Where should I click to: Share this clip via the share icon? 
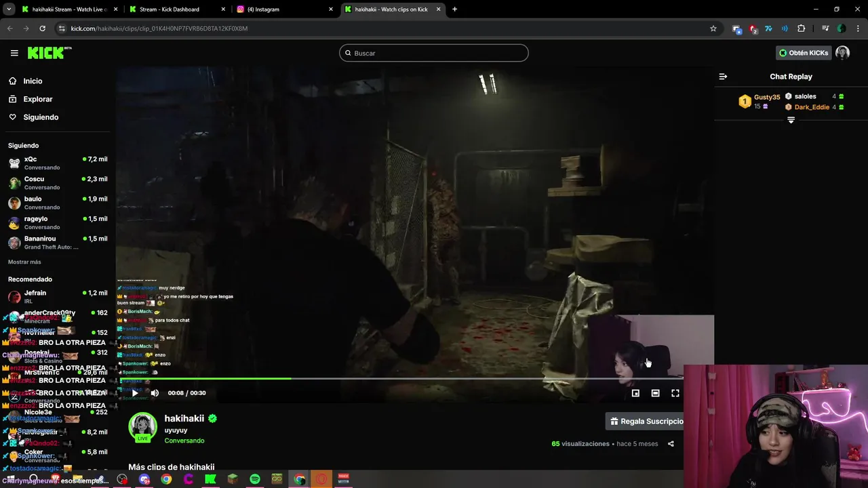671,444
